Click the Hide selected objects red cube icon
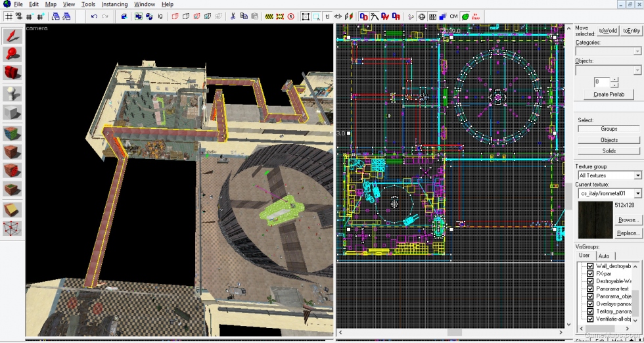The height and width of the screenshot is (343, 644). 175,16
